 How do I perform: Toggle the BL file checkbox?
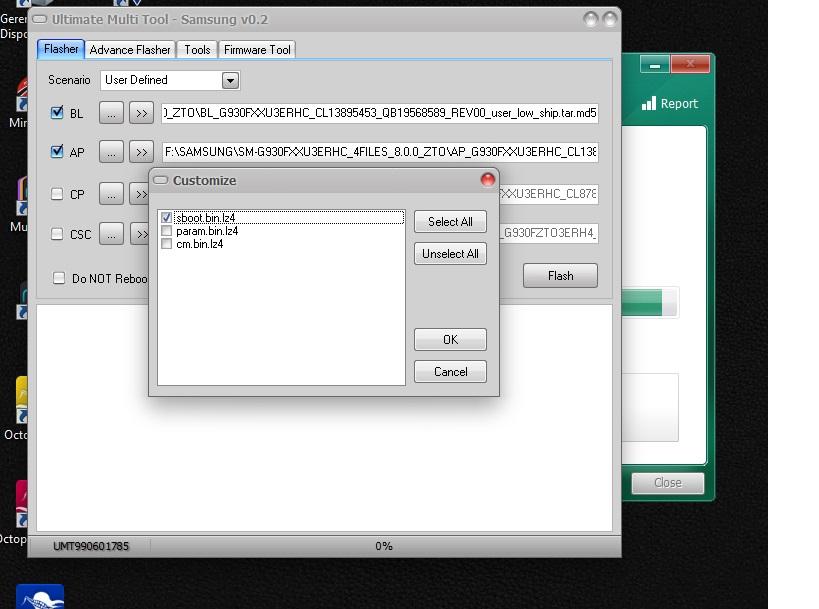tap(57, 112)
